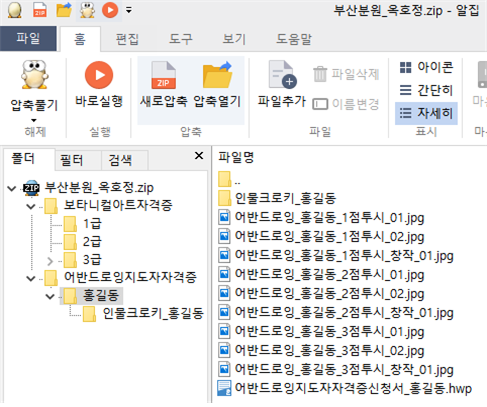Switch to the 보기 ribbon tab
Screen dimensions: 487x407
pyautogui.click(x=234, y=39)
